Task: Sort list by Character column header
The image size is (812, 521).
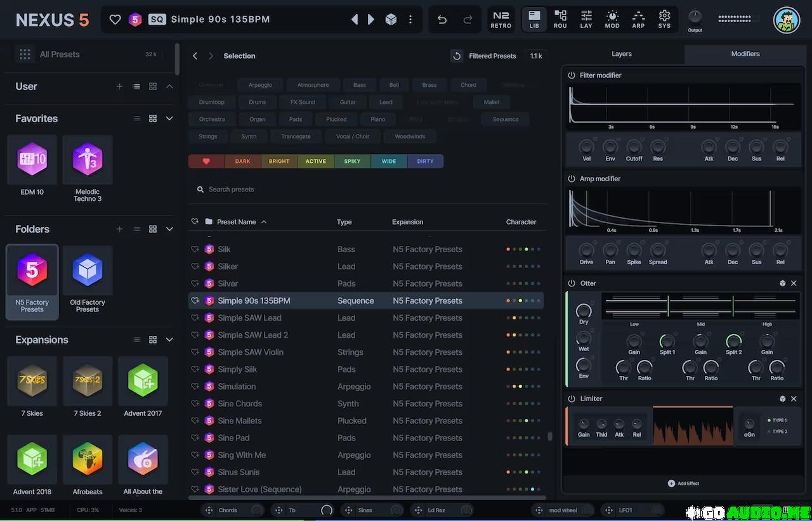Action: tap(521, 222)
